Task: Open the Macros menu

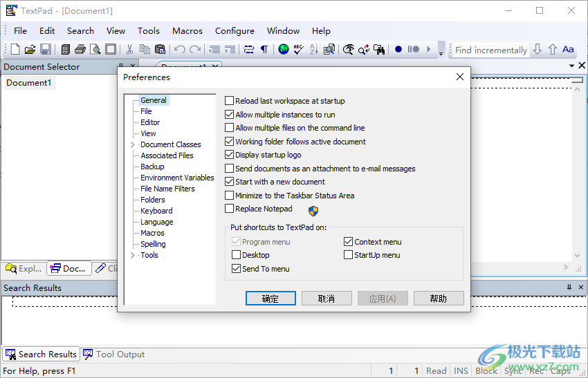Action: (187, 30)
